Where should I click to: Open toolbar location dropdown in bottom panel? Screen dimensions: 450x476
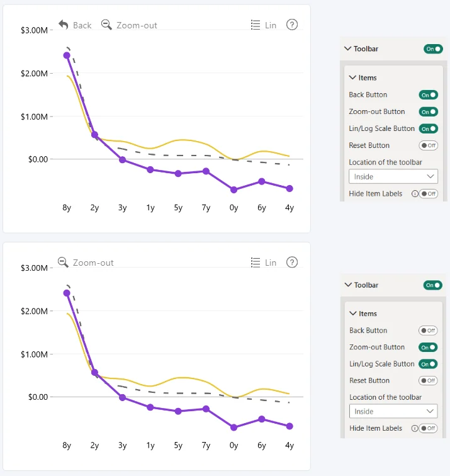pos(393,411)
